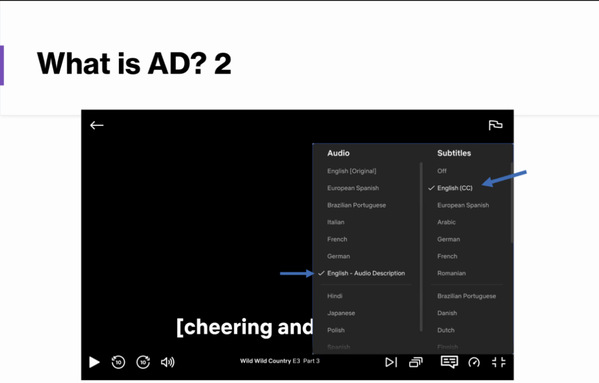Mute the volume speaker icon
This screenshot has height=383, width=599.
pos(168,362)
